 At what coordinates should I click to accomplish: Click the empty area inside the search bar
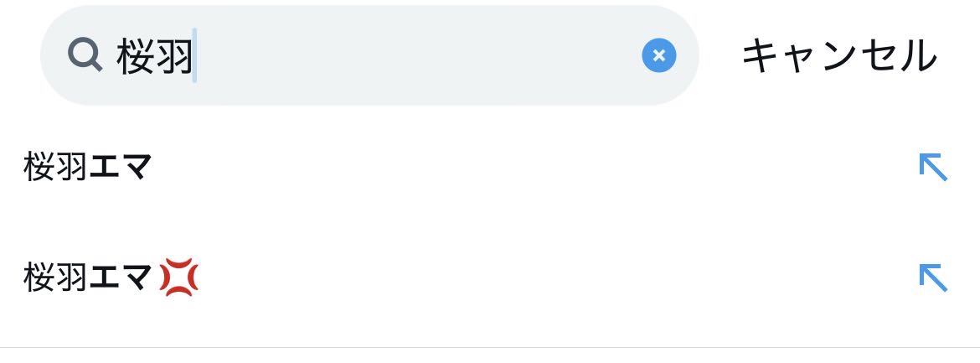(419, 56)
